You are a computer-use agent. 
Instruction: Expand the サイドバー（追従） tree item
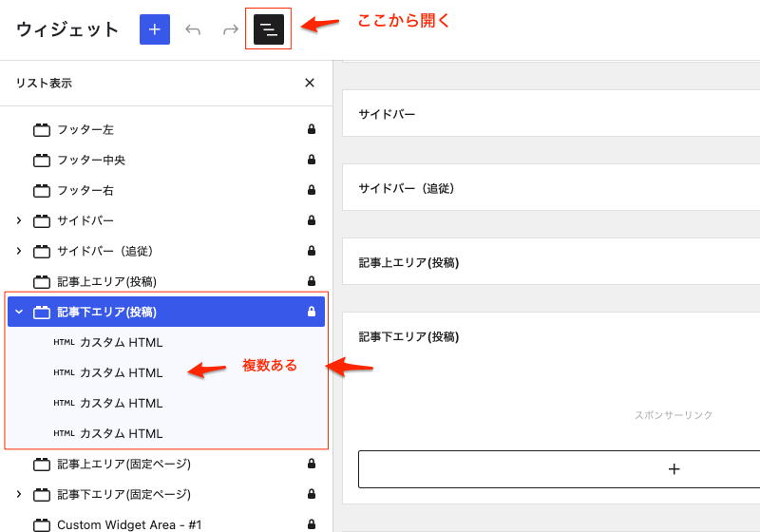pos(19,251)
